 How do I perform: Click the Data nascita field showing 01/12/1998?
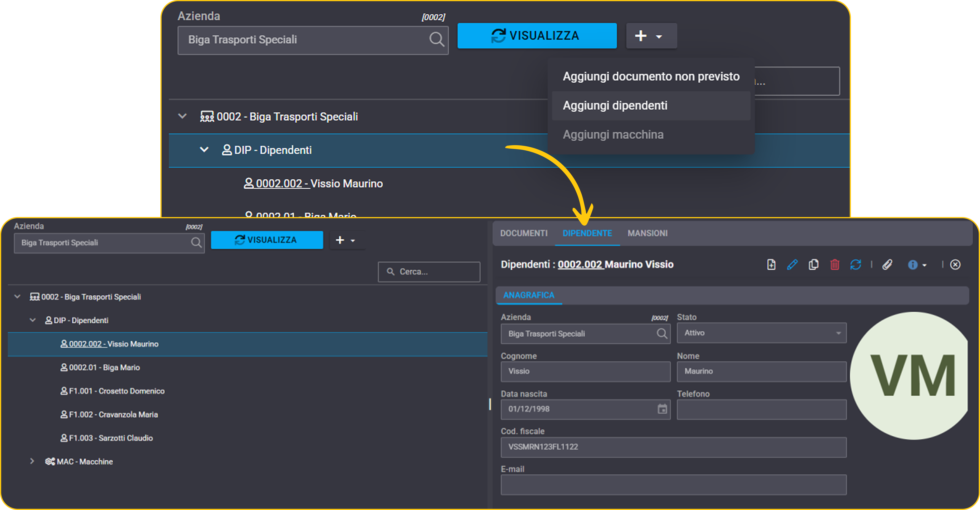[585, 409]
